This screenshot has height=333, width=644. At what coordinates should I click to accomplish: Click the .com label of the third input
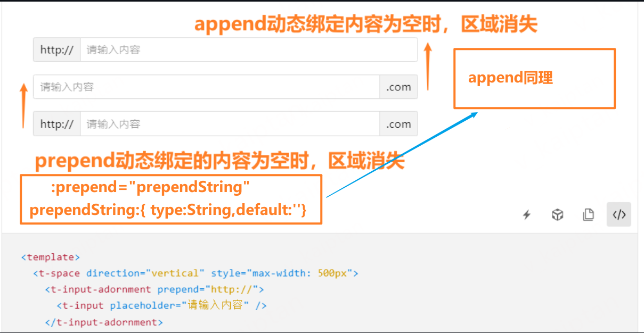coord(398,123)
